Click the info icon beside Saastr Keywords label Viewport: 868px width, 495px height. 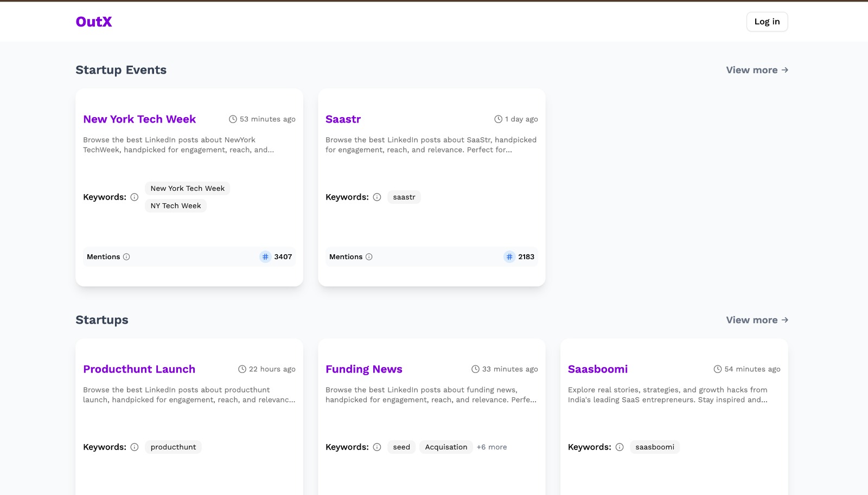pyautogui.click(x=377, y=197)
